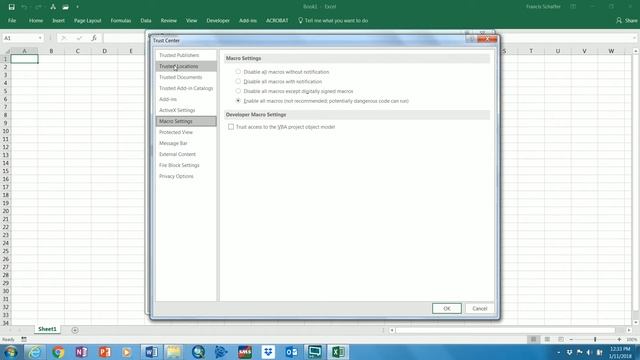Switch to Page Break Preview icon
The height and width of the screenshot is (360, 640).
tap(561, 340)
